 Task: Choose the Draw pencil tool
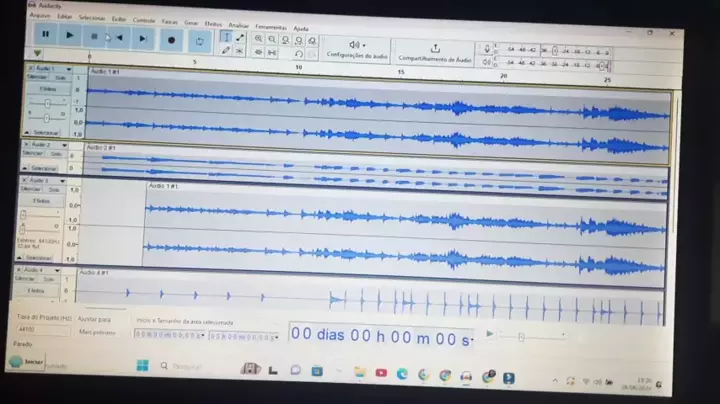click(x=226, y=50)
